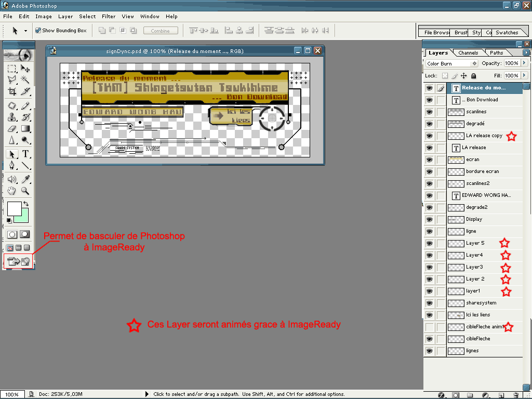
Task: Hide the LA release copy layer
Action: [x=429, y=136]
